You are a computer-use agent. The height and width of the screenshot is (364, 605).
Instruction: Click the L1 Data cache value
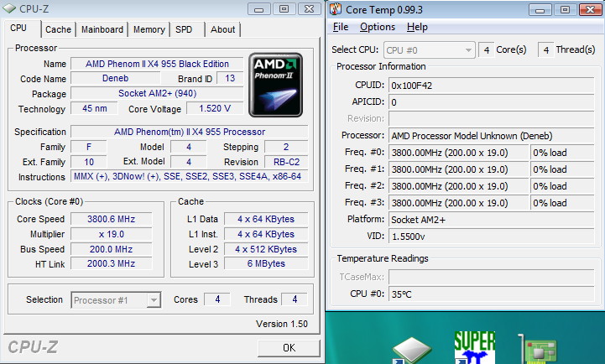[266, 219]
